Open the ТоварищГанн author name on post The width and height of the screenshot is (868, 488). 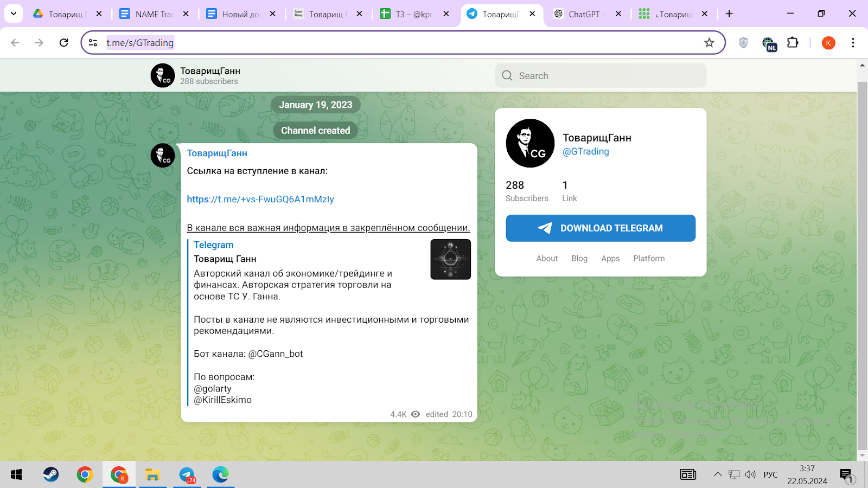tap(217, 153)
